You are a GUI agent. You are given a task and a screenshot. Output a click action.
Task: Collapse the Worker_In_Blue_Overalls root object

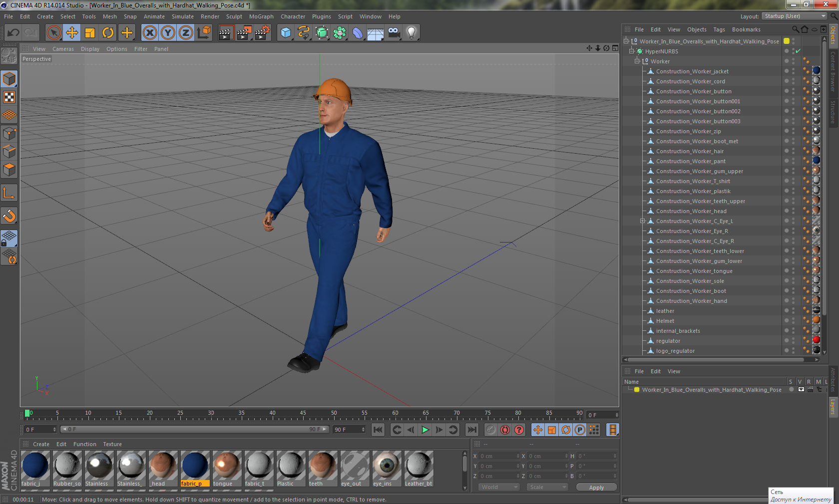[626, 41]
